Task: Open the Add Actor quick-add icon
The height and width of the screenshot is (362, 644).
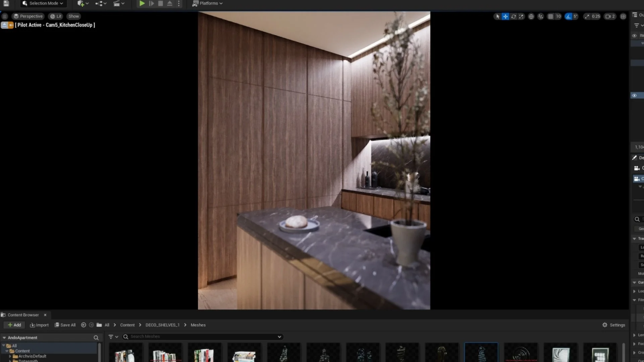Action: [x=81, y=3]
